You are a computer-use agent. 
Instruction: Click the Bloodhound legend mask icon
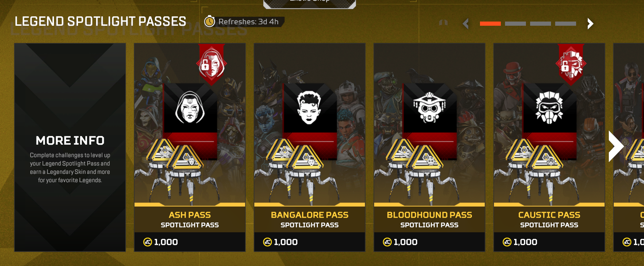429,107
